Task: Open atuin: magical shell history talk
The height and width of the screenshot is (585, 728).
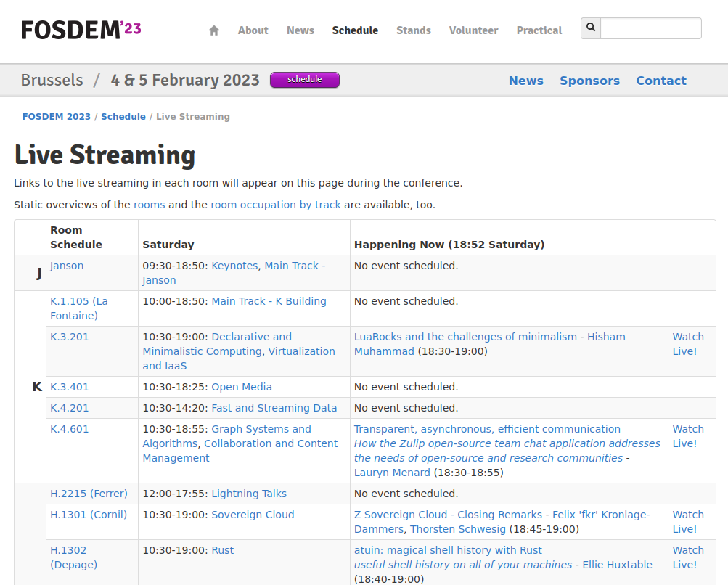Action: (x=448, y=551)
